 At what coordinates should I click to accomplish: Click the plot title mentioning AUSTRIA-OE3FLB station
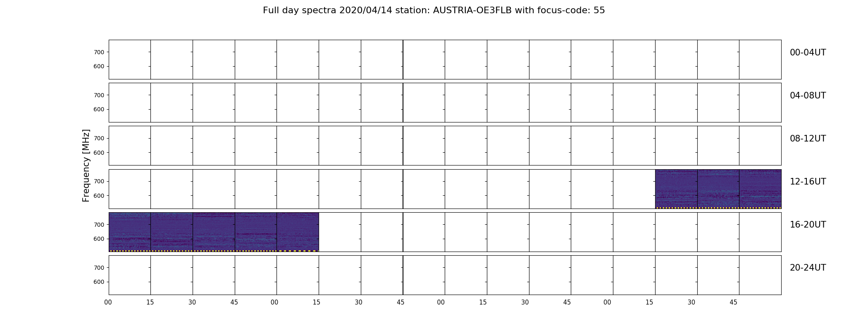(434, 10)
